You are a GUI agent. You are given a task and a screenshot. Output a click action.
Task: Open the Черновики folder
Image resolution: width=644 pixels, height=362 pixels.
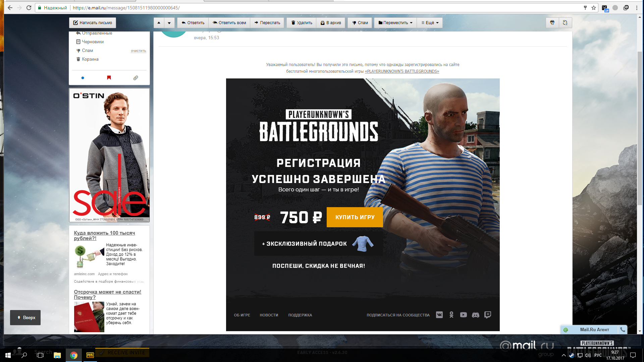(93, 42)
